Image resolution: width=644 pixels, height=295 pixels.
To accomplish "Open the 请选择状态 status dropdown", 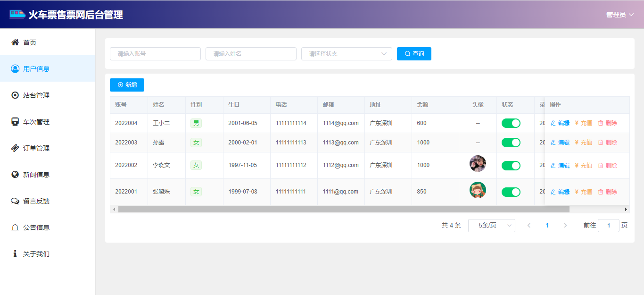I will pos(347,54).
